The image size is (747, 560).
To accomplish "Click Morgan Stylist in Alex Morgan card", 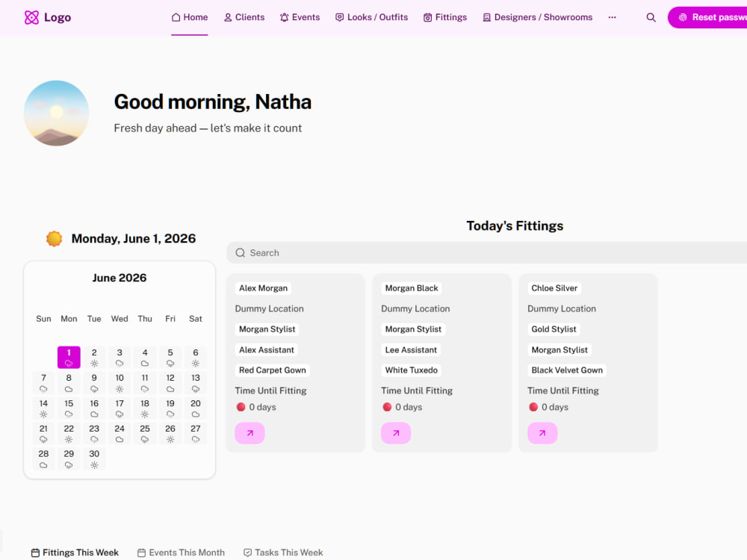I will (x=267, y=329).
